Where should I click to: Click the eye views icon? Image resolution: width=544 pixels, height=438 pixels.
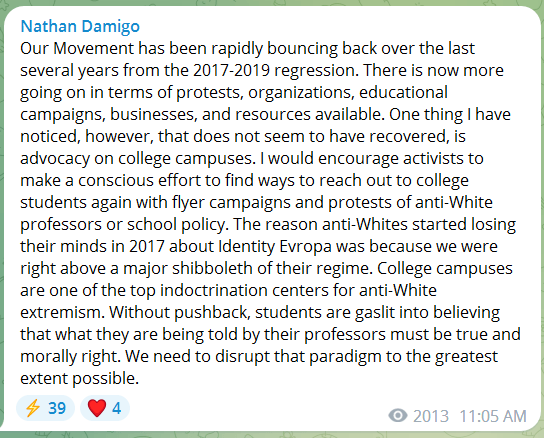click(398, 415)
